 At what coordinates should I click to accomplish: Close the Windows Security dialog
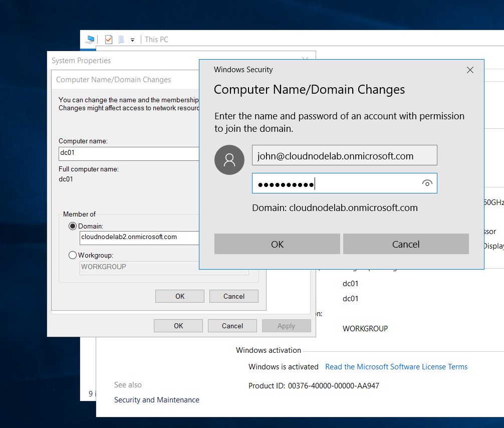pyautogui.click(x=470, y=70)
